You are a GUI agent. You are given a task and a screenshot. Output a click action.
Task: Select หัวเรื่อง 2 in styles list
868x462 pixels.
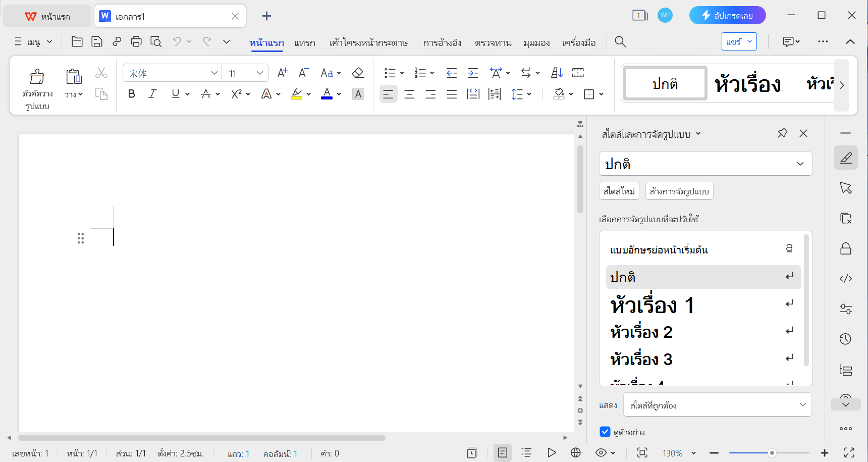[x=703, y=332]
